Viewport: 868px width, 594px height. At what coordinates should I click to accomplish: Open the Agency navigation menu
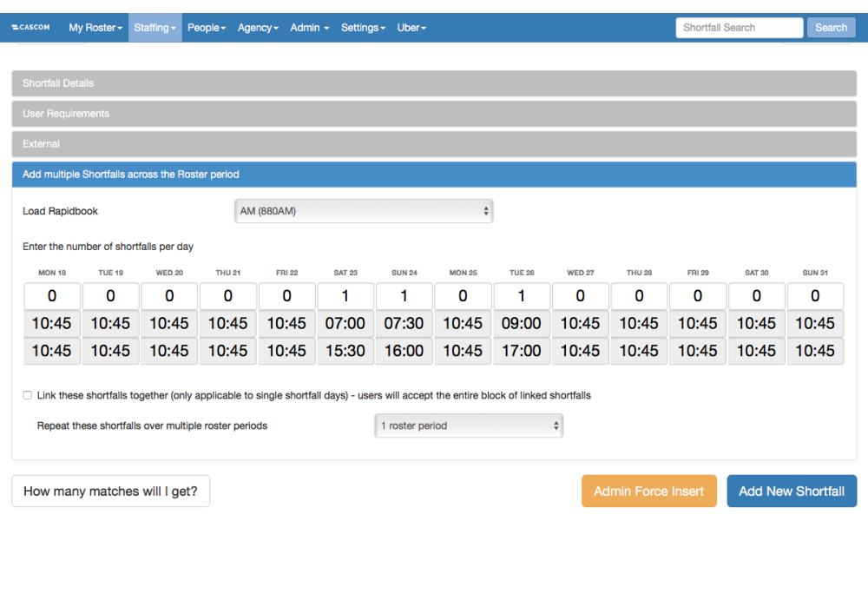[x=258, y=28]
